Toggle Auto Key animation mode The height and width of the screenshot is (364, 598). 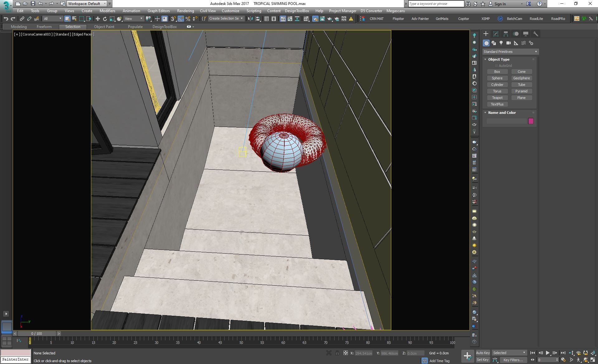[483, 353]
